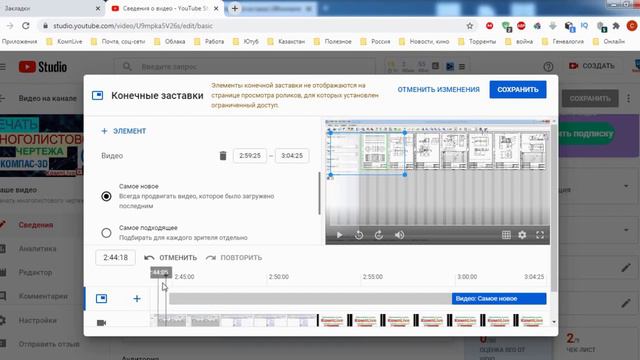
Task: Click the blue СОХРАНИТЬ button in the dialog
Action: tap(518, 89)
